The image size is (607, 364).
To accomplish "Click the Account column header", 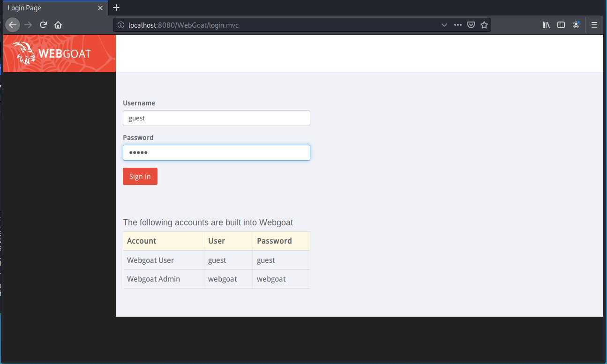I will 163,241.
